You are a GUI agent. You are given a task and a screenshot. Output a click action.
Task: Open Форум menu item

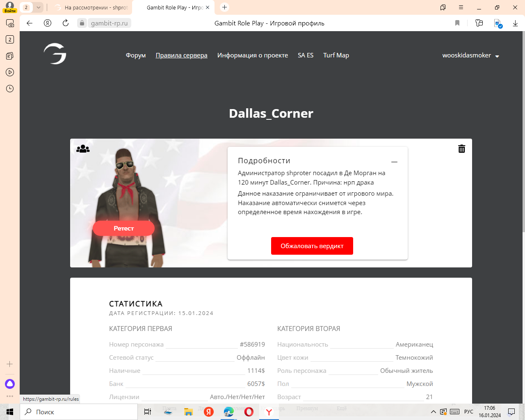tap(136, 55)
